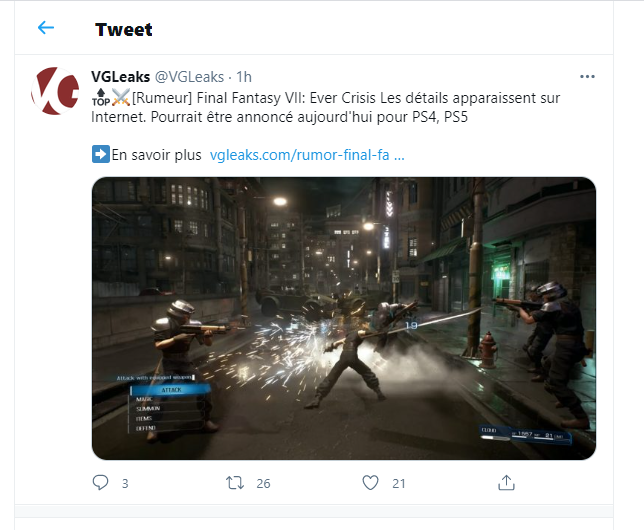Viewport: 644px width, 530px height.
Task: Click the reply speech bubble icon
Action: tap(100, 482)
